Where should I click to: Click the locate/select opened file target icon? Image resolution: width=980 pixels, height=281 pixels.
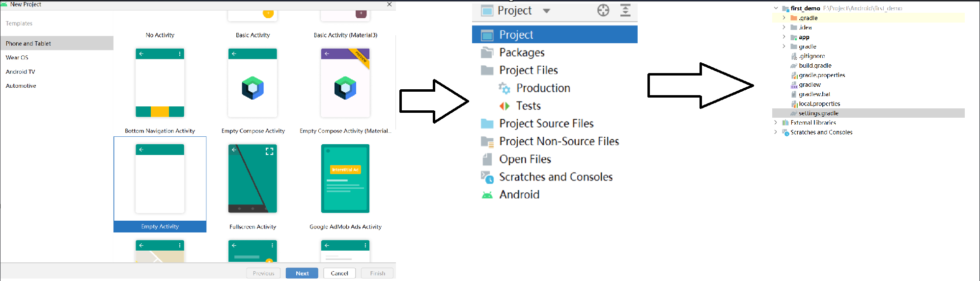point(603,10)
